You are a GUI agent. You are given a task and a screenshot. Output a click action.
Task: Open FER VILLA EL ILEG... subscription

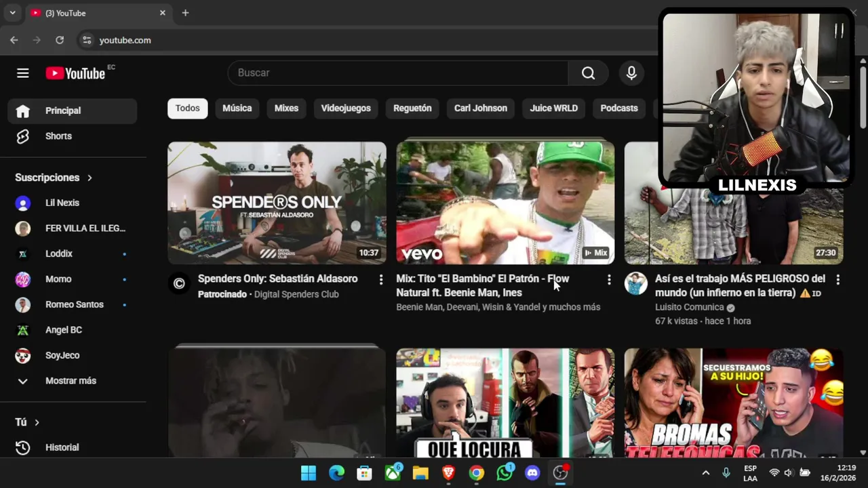point(72,228)
